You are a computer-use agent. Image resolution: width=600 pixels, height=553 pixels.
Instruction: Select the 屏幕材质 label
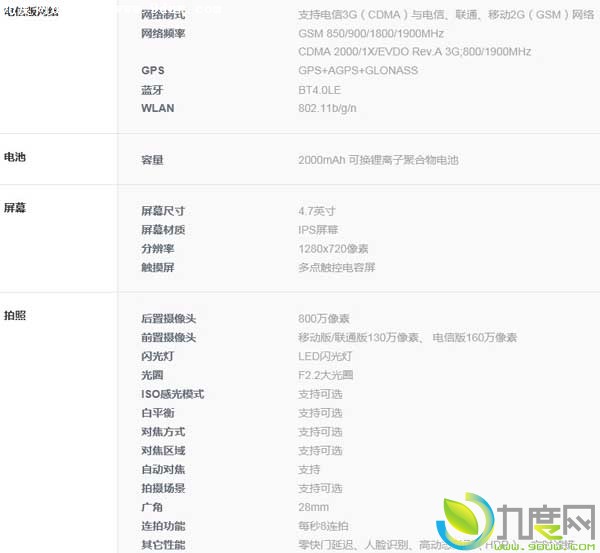tap(163, 230)
